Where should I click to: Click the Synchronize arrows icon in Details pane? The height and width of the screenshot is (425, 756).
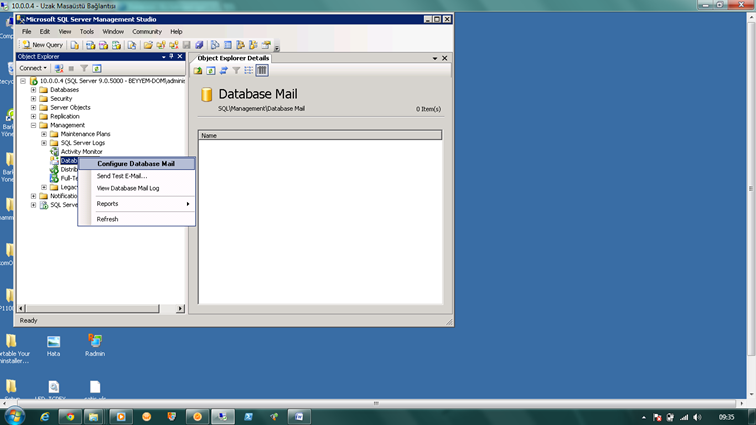(224, 70)
